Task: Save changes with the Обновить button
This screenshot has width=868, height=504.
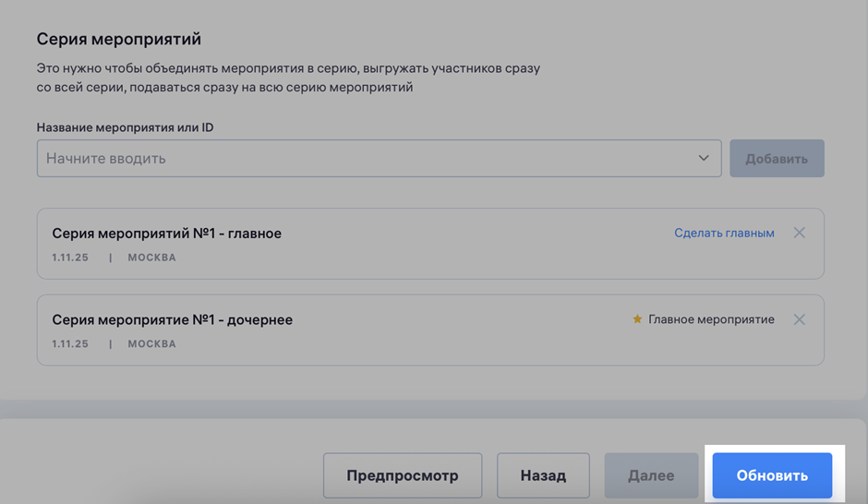Action: coord(772,475)
